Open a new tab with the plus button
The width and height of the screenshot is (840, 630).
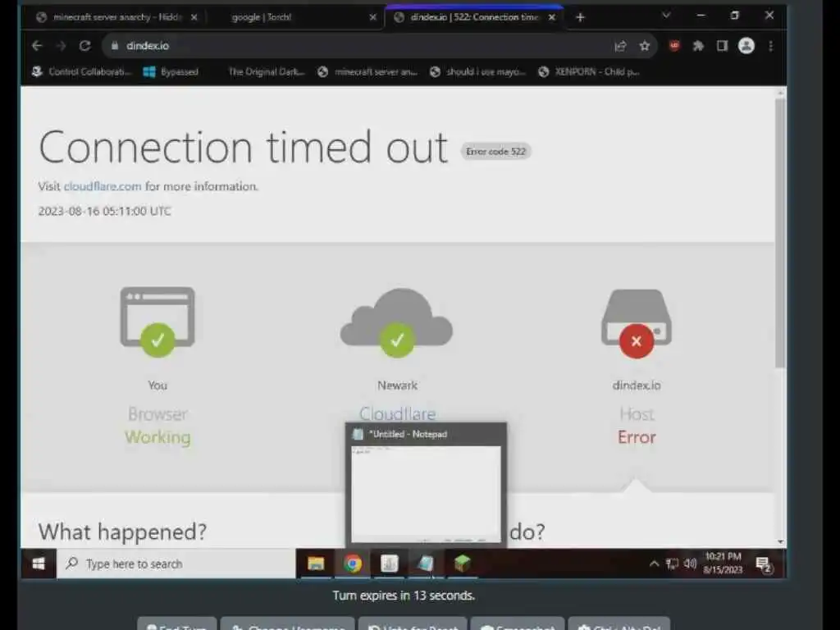(580, 17)
